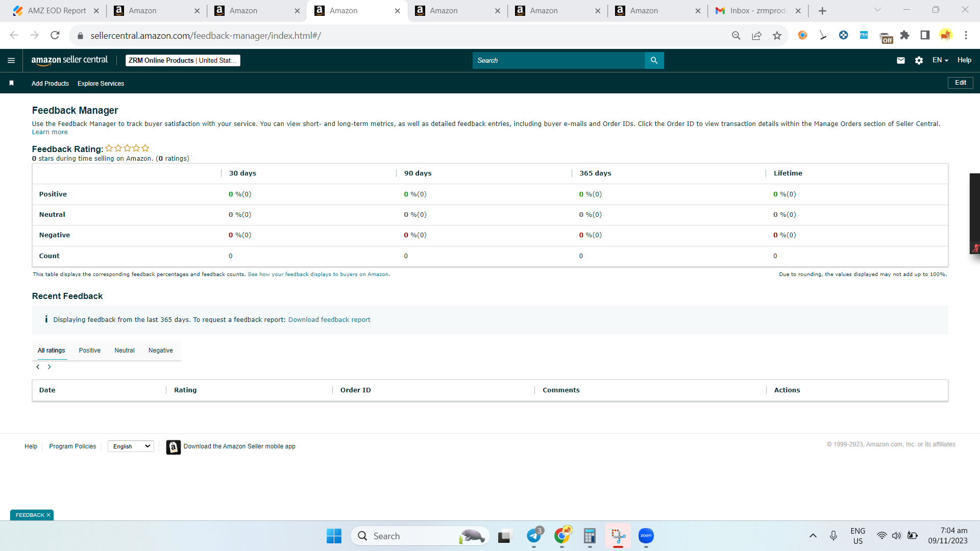The height and width of the screenshot is (551, 980).
Task: Click the Order ID column header
Action: tap(356, 390)
